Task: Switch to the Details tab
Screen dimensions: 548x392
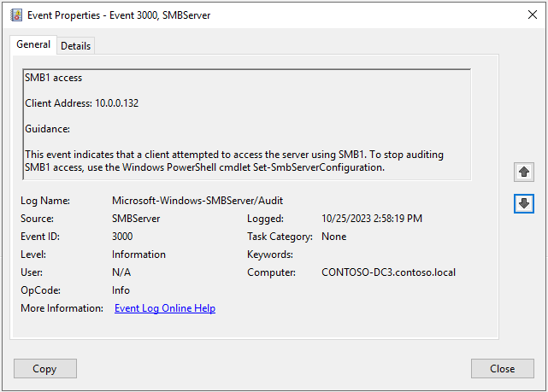Action: point(75,46)
